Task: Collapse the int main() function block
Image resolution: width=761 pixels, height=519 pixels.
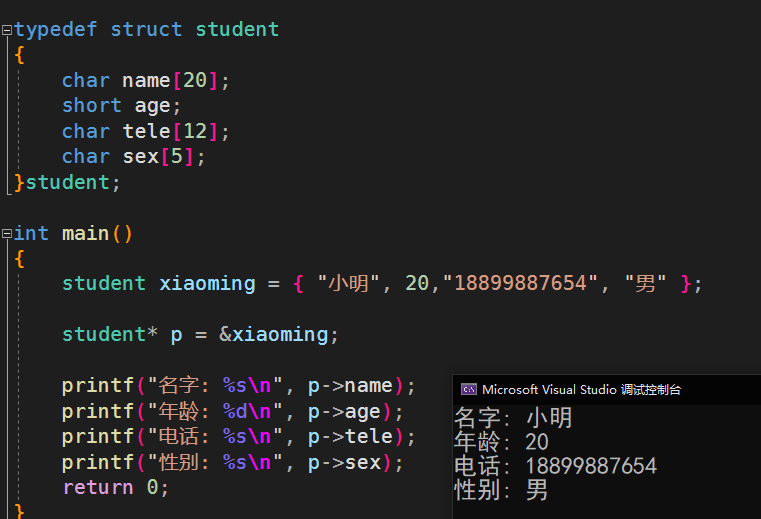Action: [x=7, y=234]
